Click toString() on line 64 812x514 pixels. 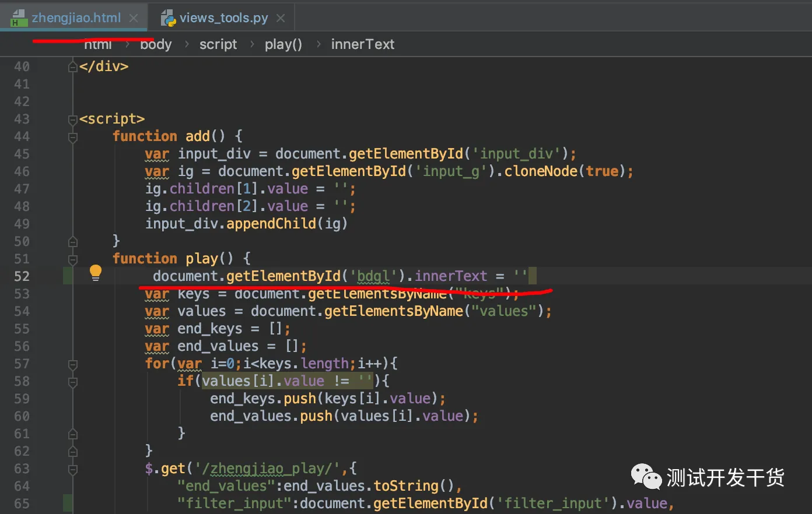tap(414, 486)
